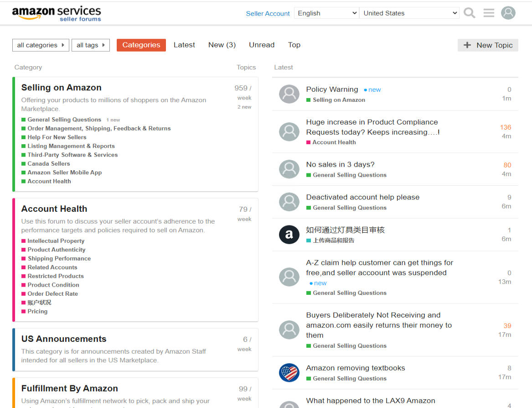Click black 'a' avatar on Chinese topic
The width and height of the screenshot is (532, 408).
point(289,235)
